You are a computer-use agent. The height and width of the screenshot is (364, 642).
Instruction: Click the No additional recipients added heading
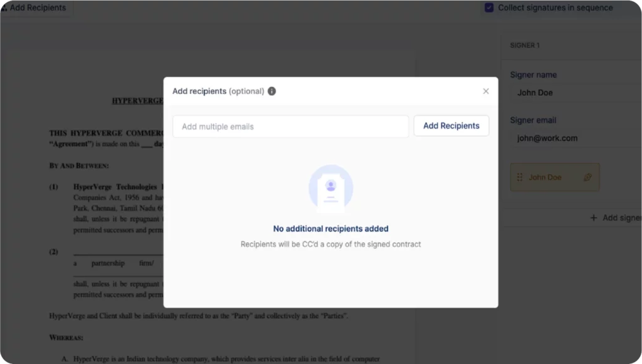[x=331, y=229]
